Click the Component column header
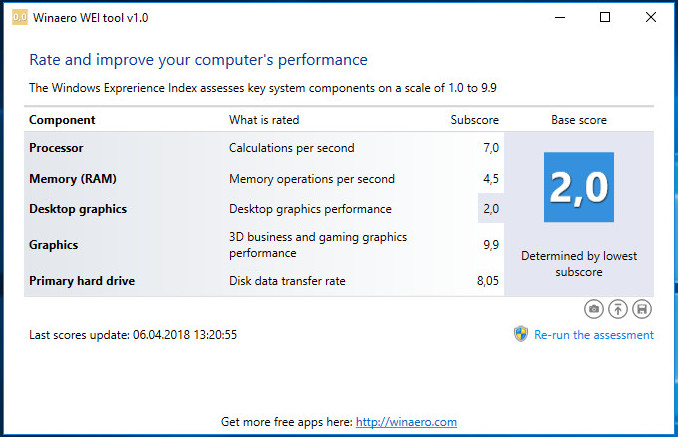The width and height of the screenshot is (678, 437). [62, 120]
